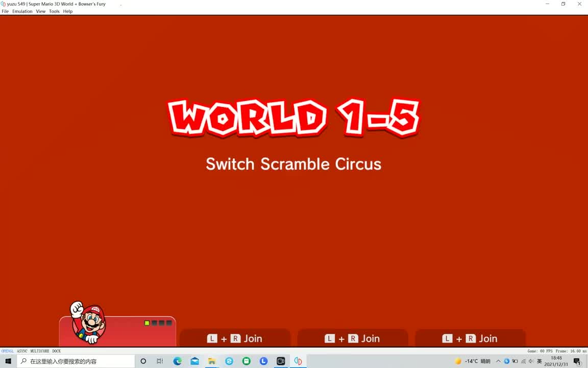The image size is (588, 368).
Task: Restore down the yuzu window
Action: pos(563,4)
